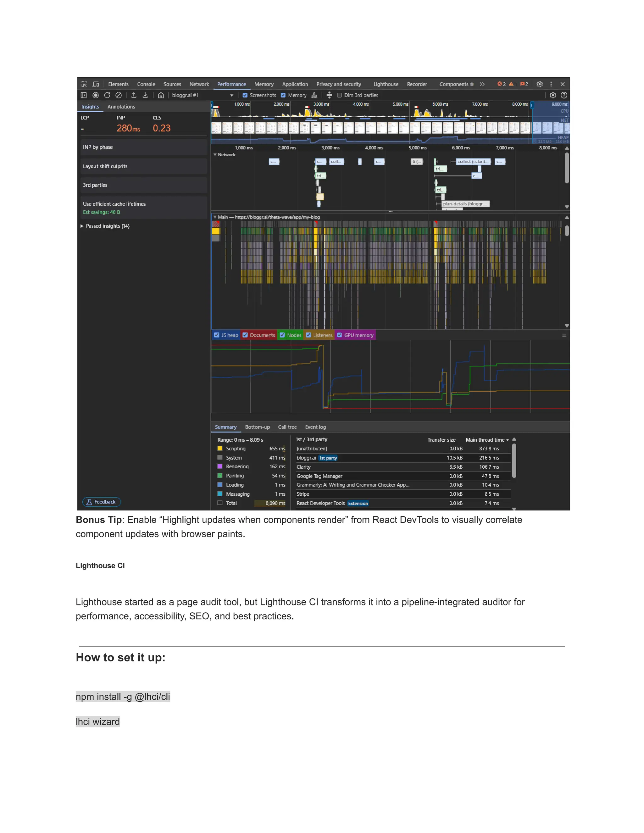644x833 pixels.
Task: Expand the 3rd parties insight
Action: click(143, 185)
